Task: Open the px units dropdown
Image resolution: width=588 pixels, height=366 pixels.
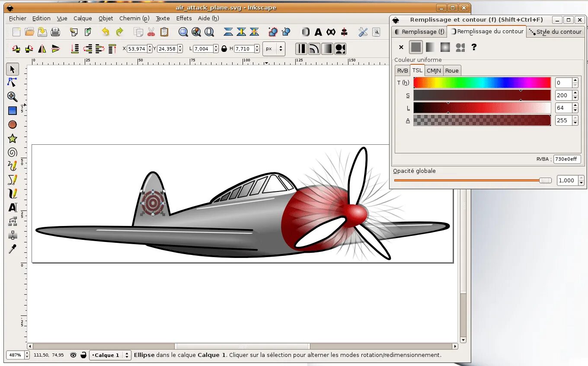Action: click(x=274, y=49)
